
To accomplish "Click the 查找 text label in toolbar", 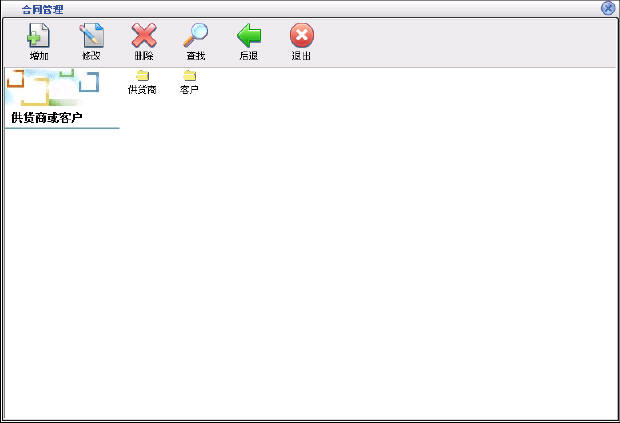I will click(x=195, y=56).
